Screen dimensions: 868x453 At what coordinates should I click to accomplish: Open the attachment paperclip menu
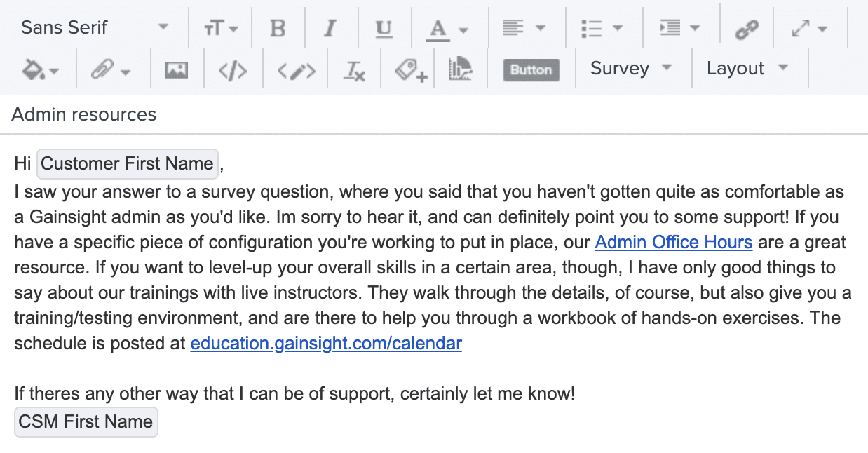click(x=111, y=69)
